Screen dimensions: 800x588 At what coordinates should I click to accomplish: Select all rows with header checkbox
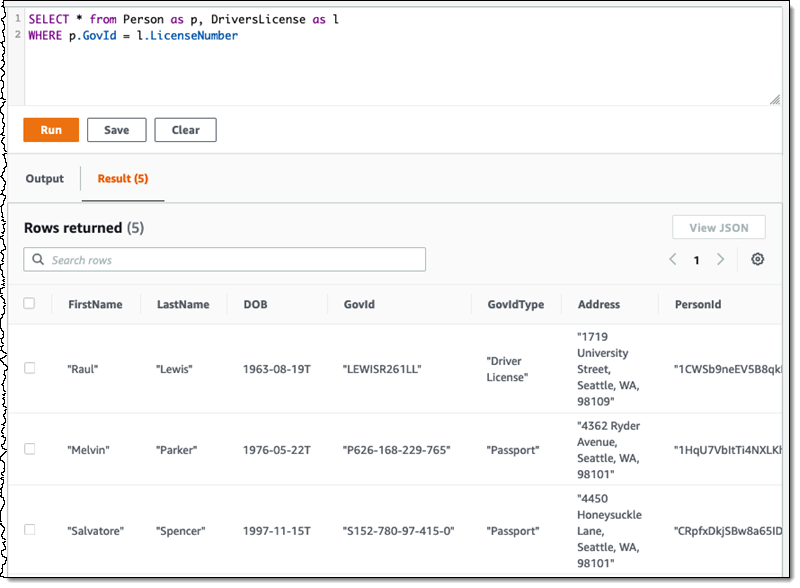[29, 304]
